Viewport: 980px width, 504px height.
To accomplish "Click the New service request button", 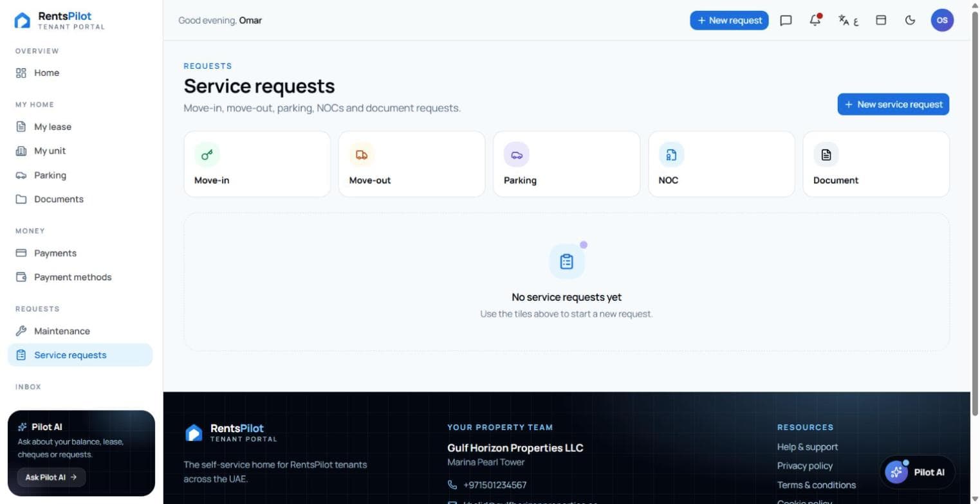I will pos(893,104).
